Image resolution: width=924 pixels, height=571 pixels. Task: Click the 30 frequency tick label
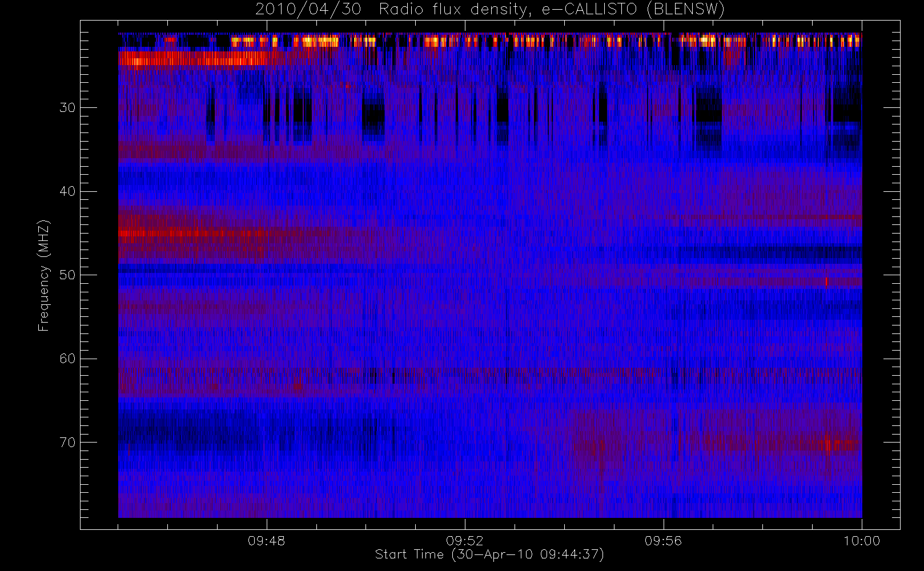tap(67, 107)
